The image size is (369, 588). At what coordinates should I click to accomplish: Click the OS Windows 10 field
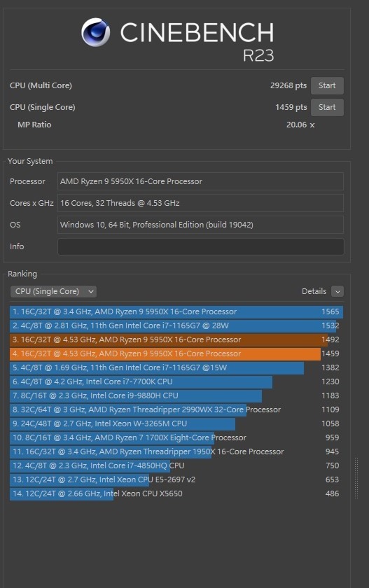coord(201,225)
